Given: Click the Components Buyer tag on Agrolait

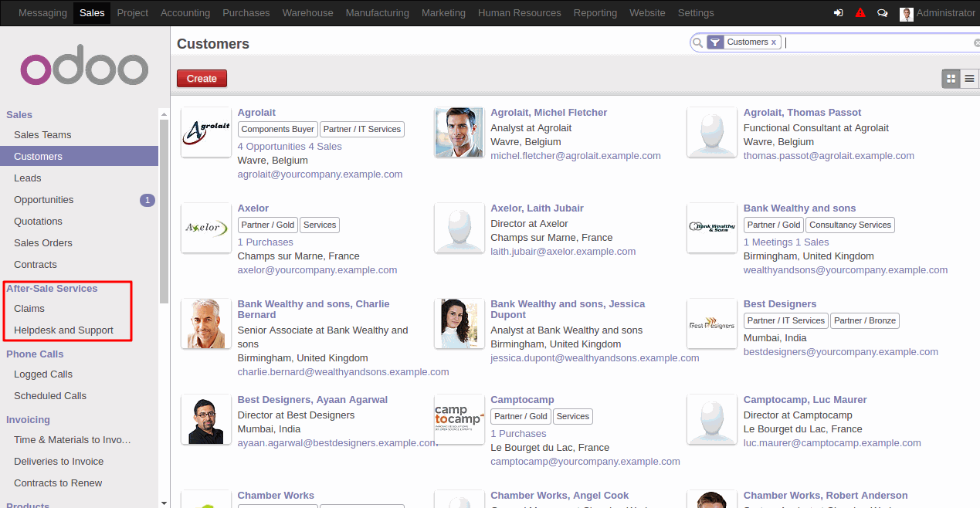Looking at the screenshot, I should [278, 130].
